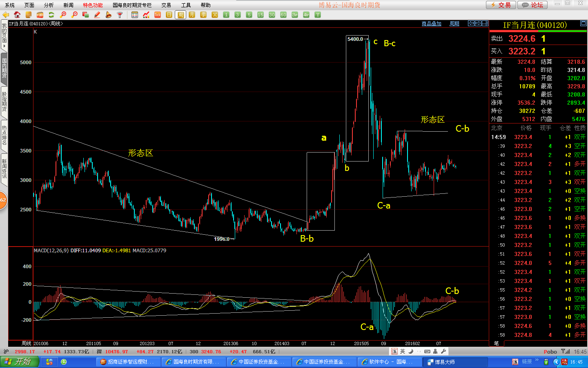This screenshot has height=368, width=588.
Task: Click the soft keyboard icon in IME bar
Action: 427,351
